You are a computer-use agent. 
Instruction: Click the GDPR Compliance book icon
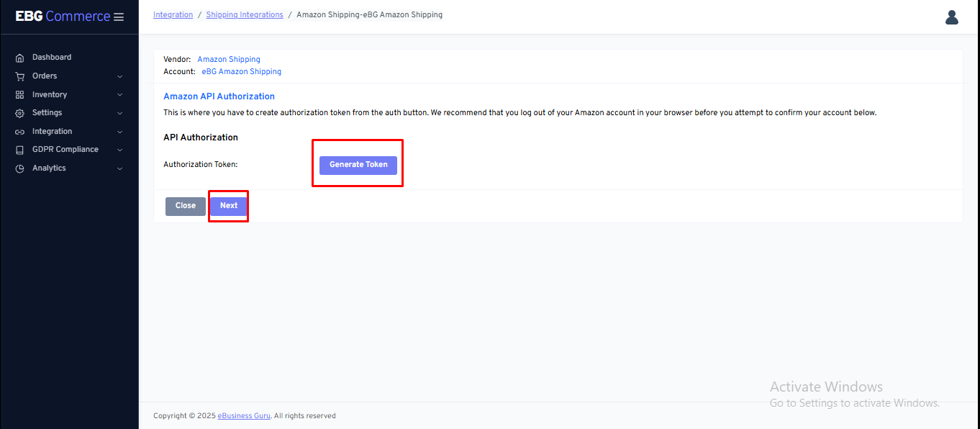pos(19,150)
